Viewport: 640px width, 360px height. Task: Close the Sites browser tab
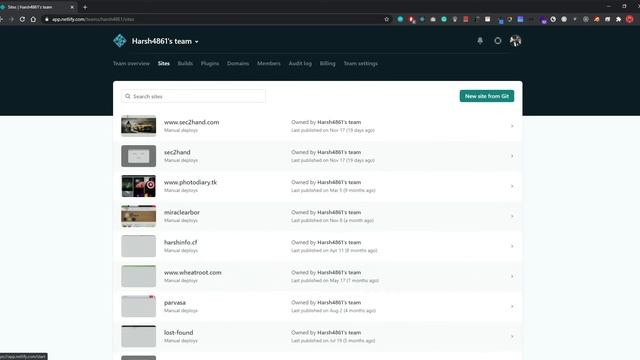(x=72, y=7)
